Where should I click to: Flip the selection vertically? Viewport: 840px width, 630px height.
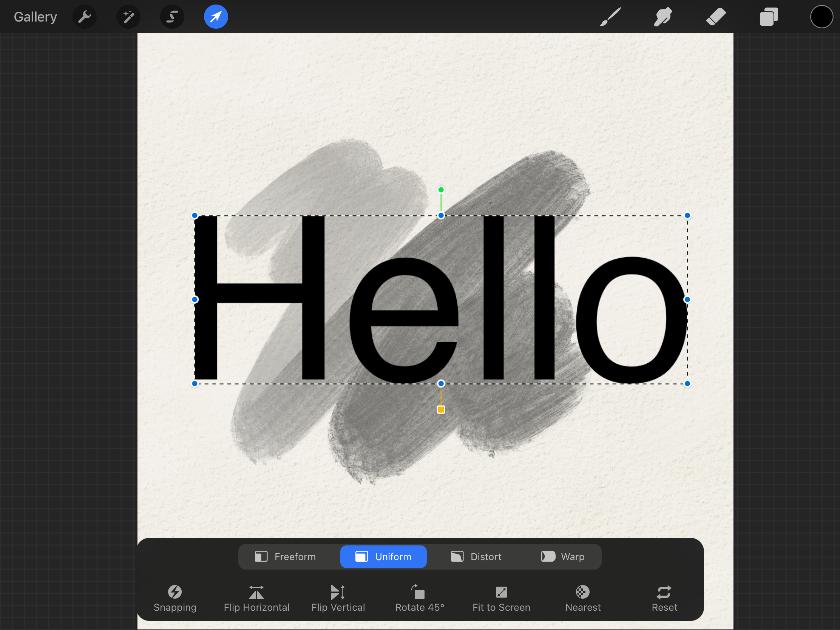[338, 598]
